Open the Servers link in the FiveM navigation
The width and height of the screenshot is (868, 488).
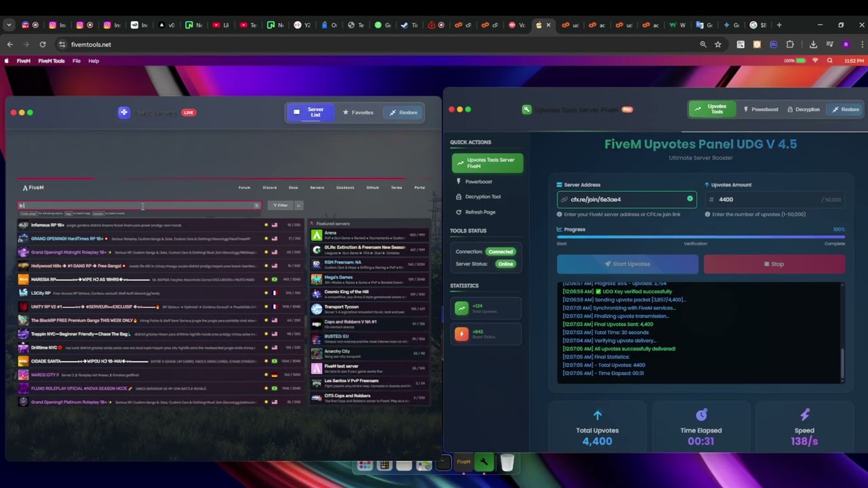pyautogui.click(x=317, y=188)
